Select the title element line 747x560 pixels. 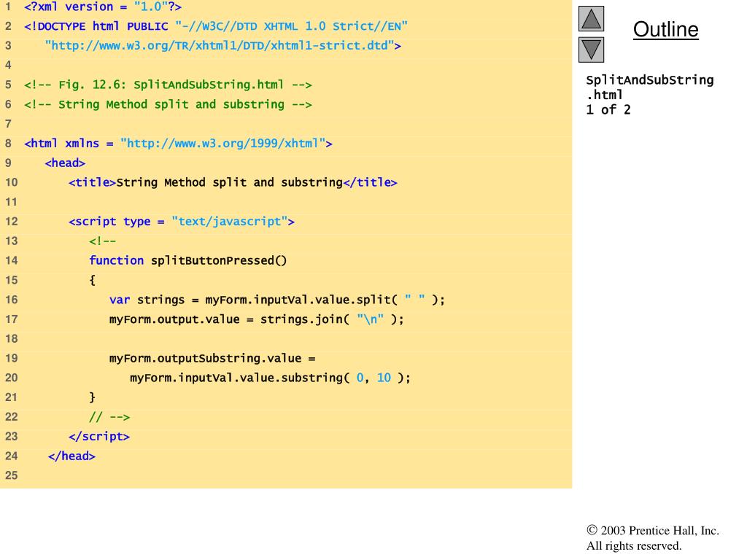[233, 182]
